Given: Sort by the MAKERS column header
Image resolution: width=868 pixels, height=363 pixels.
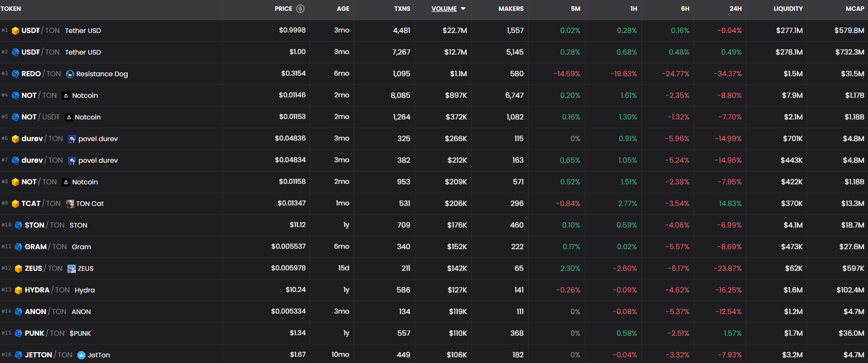Looking at the screenshot, I should (511, 9).
